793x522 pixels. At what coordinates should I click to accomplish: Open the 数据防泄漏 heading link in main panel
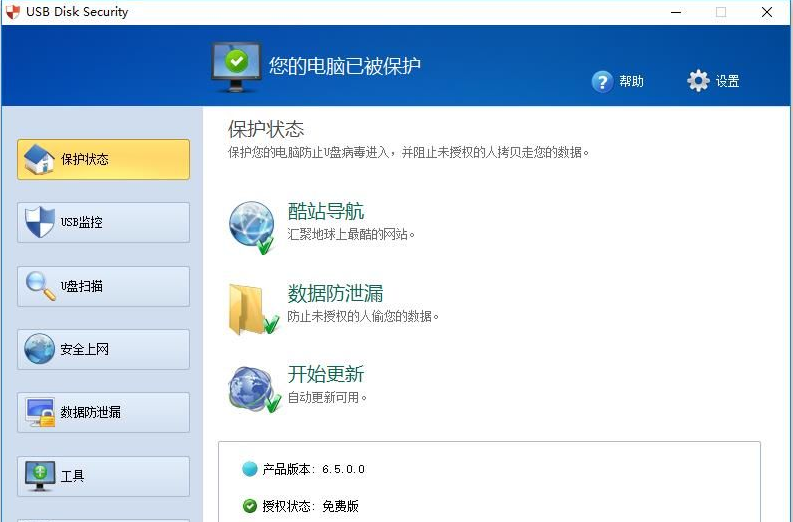(x=335, y=293)
